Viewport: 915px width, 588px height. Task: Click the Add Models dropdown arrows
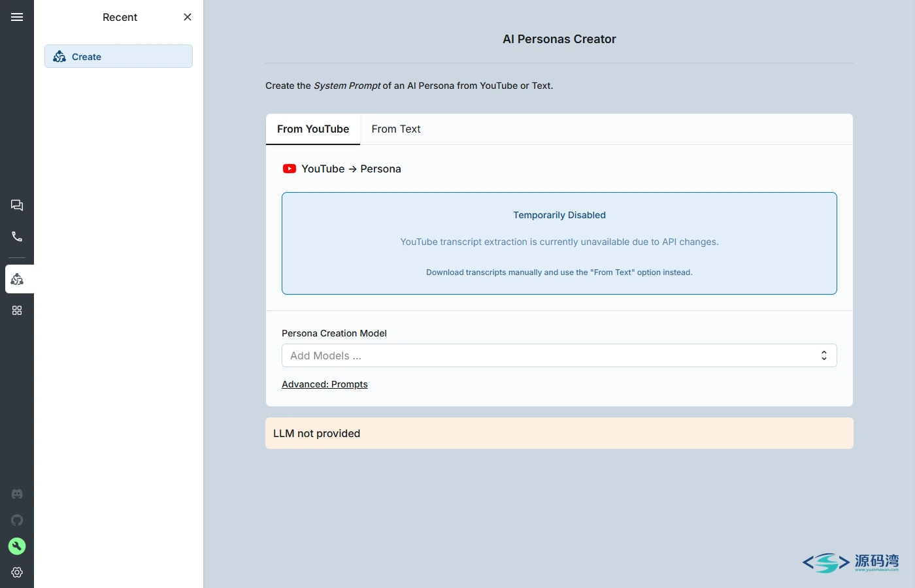[824, 355]
